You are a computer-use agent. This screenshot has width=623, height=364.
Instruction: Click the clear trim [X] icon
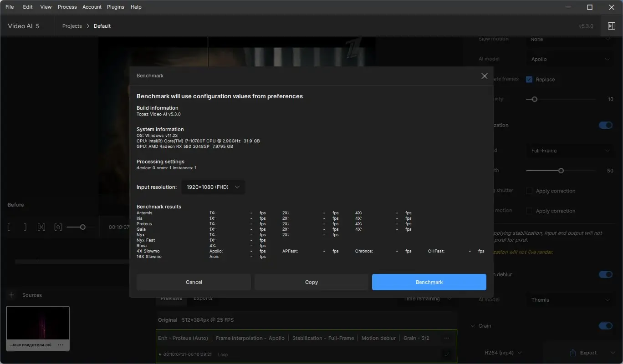tap(41, 227)
